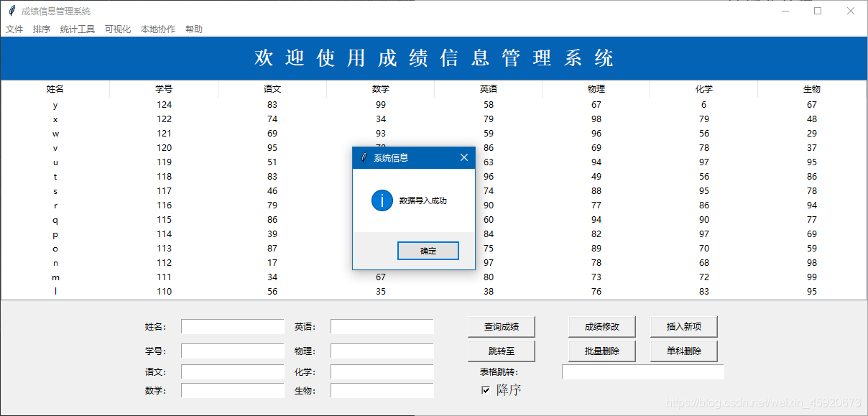868x416 pixels.
Task: Open the 排序 menu
Action: [x=42, y=29]
